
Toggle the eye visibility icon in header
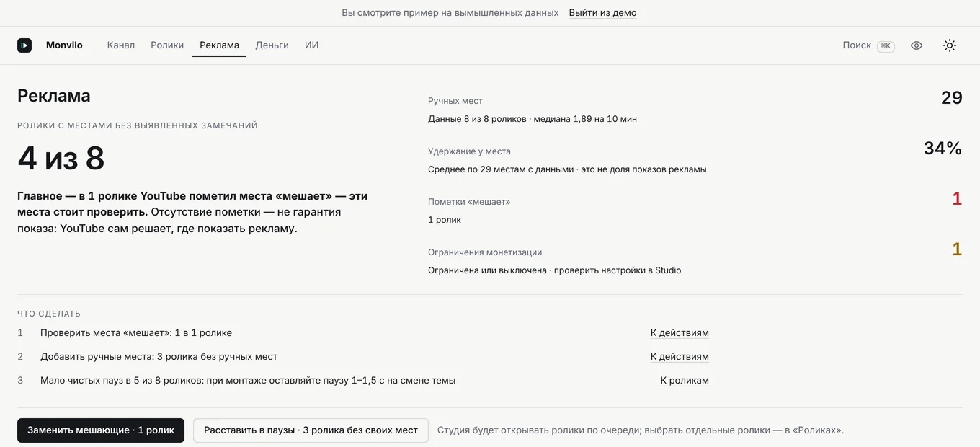click(x=917, y=45)
